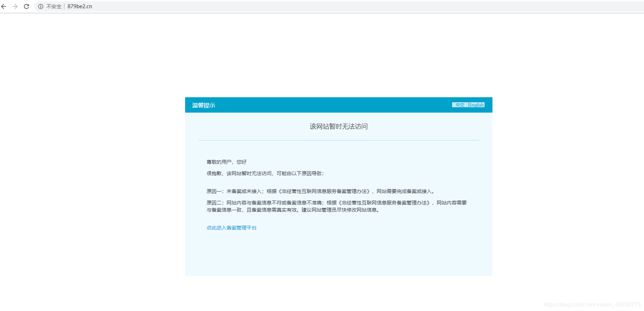Image resolution: width=644 pixels, height=311 pixels.
Task: Click the line starting with 很抱歉，该网站暂时无法访问
Action: pos(265,173)
